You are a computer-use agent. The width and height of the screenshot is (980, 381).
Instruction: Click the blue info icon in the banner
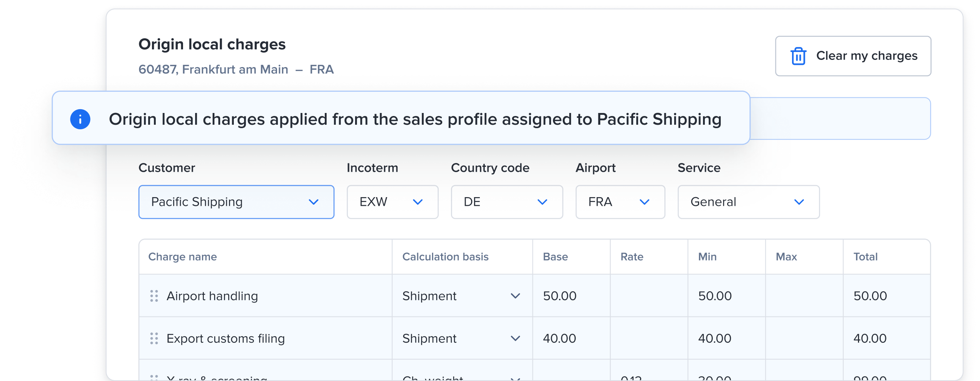(80, 119)
